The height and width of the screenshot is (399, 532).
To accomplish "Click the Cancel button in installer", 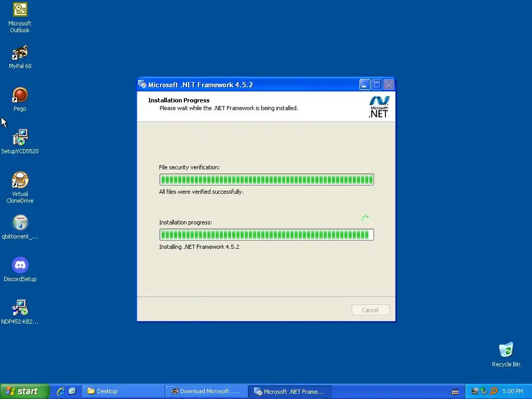I will [x=370, y=310].
